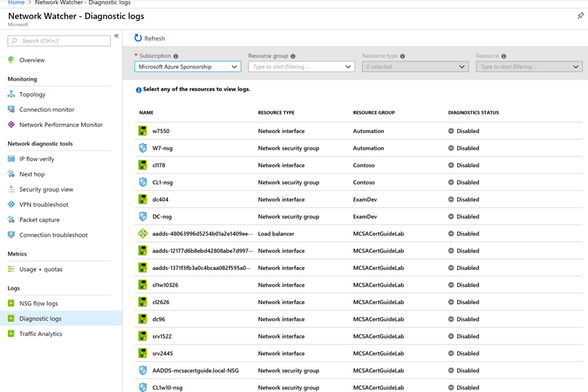Click the Refresh circular arrow icon

[x=138, y=38]
